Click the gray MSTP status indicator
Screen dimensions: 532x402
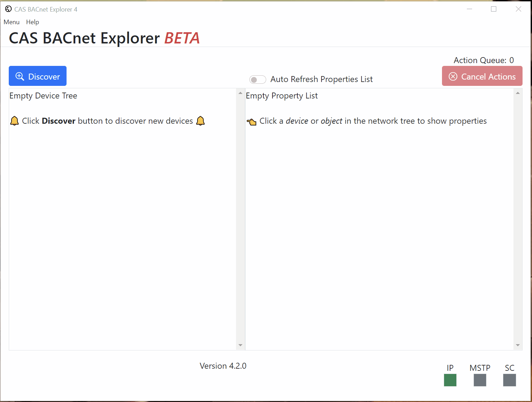[480, 380]
